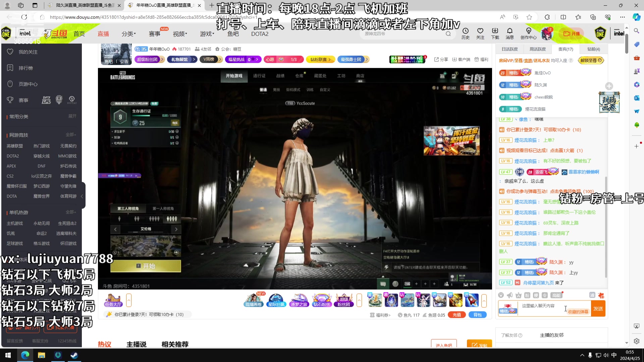Viewport: 644px width, 362px height.
Task: Click the megaphone icon in chat toolbar
Action: click(510, 295)
